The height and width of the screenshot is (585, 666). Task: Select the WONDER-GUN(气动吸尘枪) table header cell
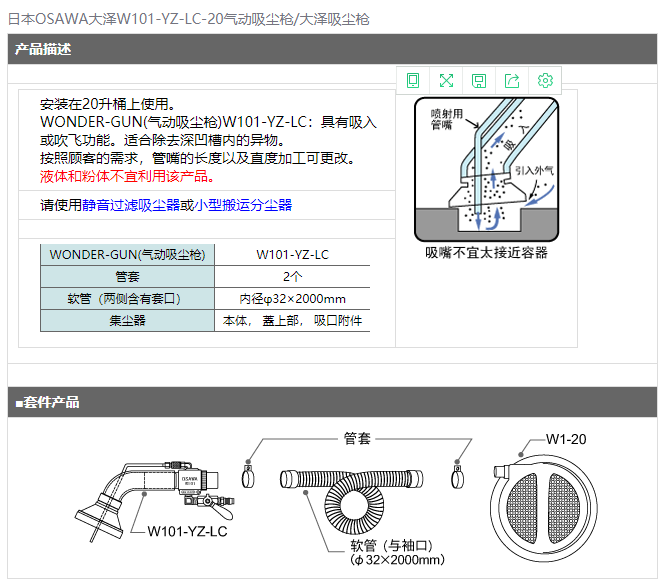tap(127, 254)
